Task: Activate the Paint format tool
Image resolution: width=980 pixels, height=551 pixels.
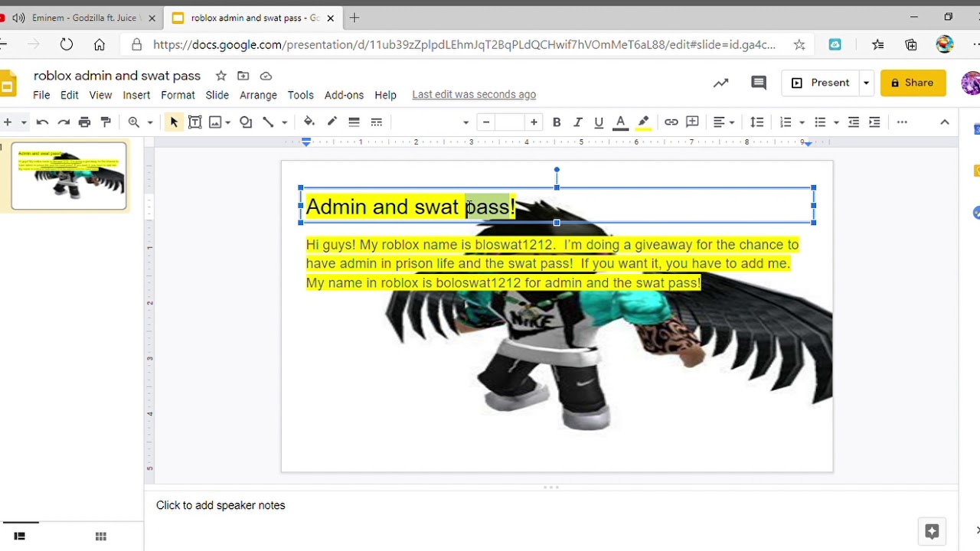Action: pyautogui.click(x=106, y=122)
